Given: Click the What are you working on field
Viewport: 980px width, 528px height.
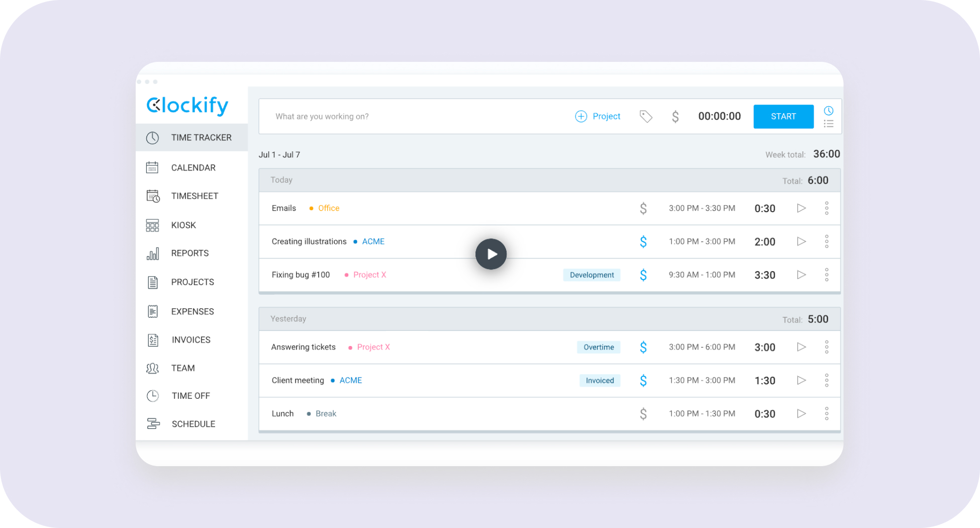Looking at the screenshot, I should 402,116.
